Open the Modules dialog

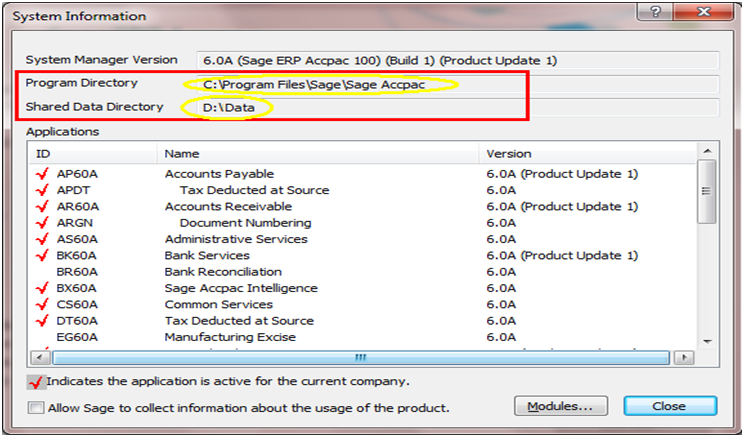coord(561,406)
